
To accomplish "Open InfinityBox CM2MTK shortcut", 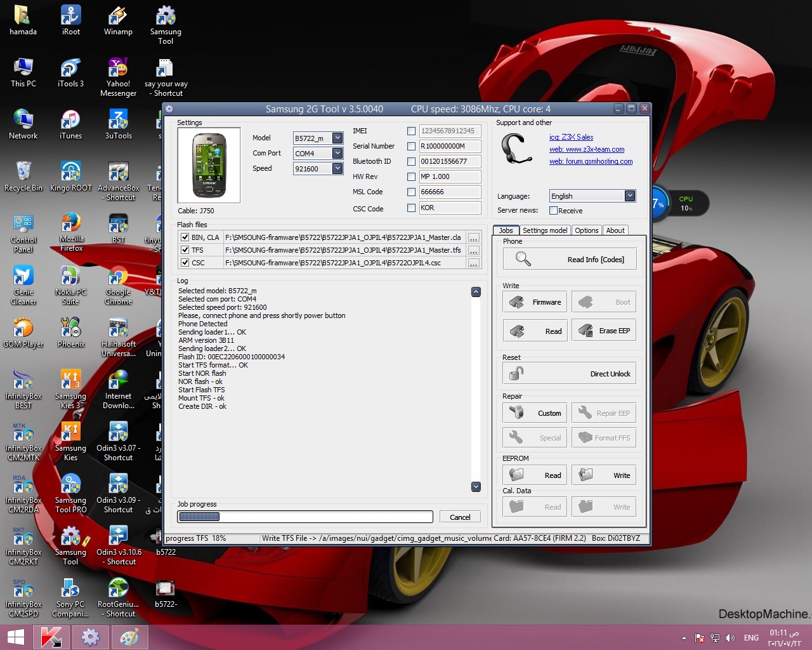I will click(23, 442).
